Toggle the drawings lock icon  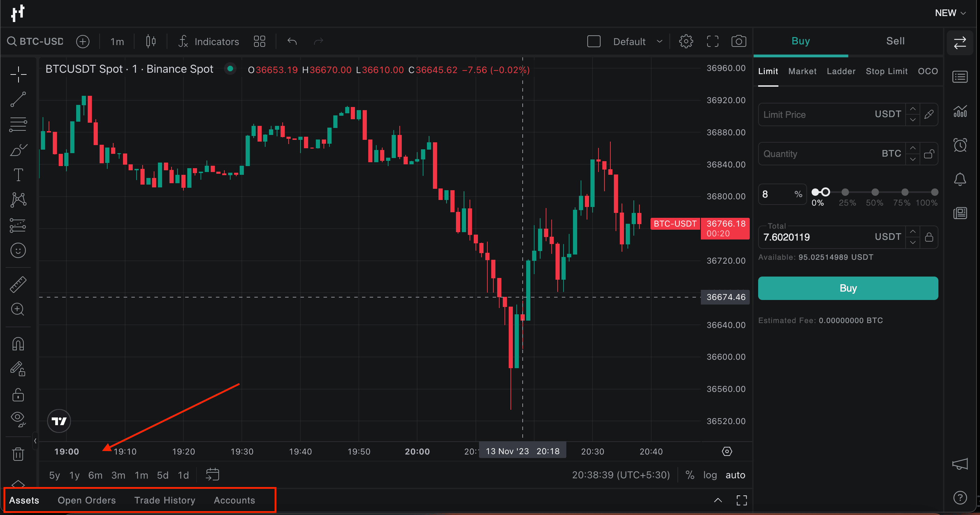click(x=18, y=395)
